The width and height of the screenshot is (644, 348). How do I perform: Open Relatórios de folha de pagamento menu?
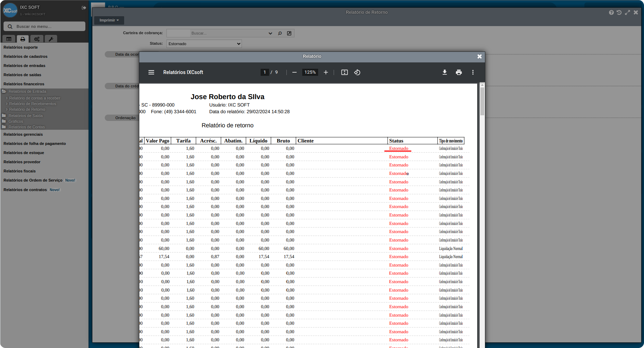coord(35,144)
